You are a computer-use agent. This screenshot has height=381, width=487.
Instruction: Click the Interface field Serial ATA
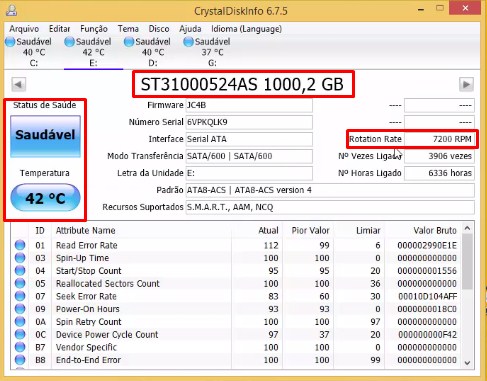(249, 139)
